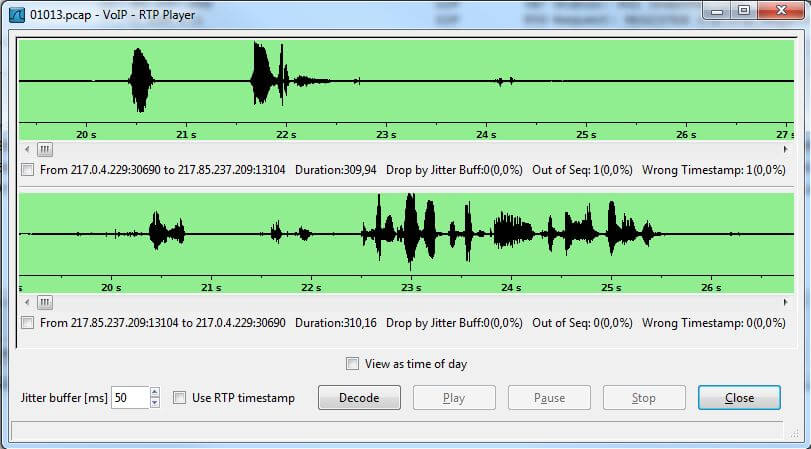The image size is (811, 449).
Task: Select the stream from 217.0.4.229:30690 checkbox
Action: pos(27,170)
